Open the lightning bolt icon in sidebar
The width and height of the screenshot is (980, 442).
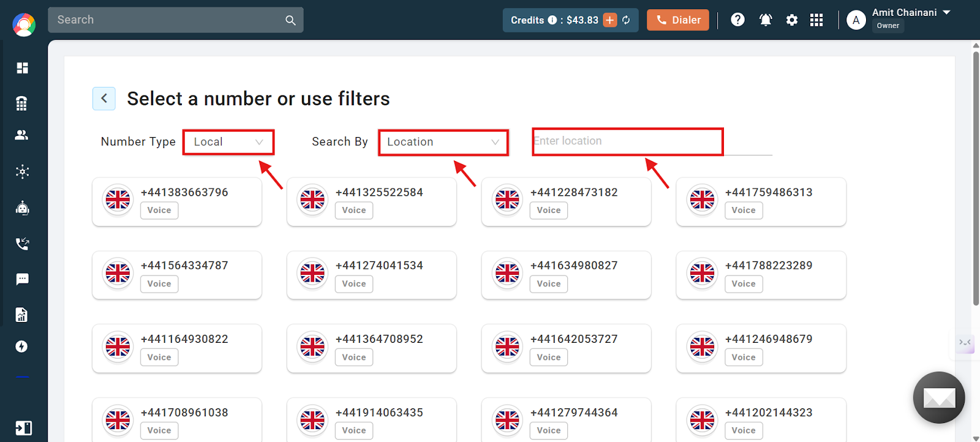point(22,346)
